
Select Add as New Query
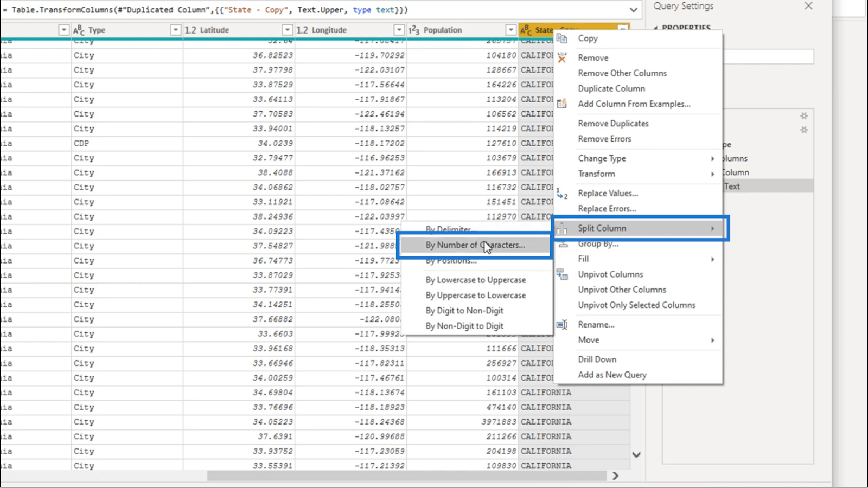pos(612,375)
